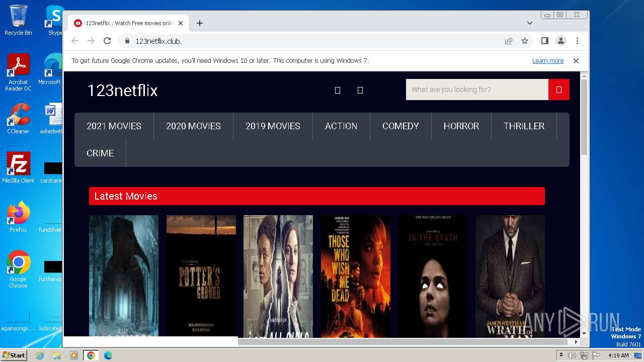
Task: Open Those Who Wish Me Dead poster
Action: click(x=356, y=276)
